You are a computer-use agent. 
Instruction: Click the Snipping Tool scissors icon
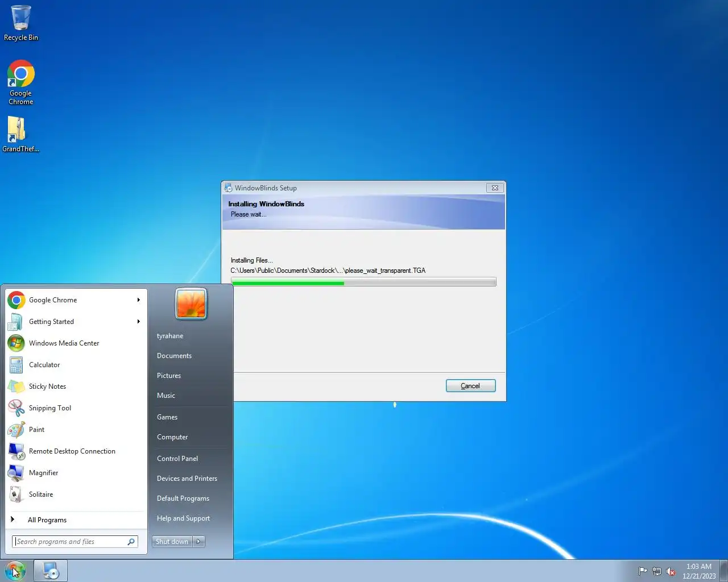16,408
